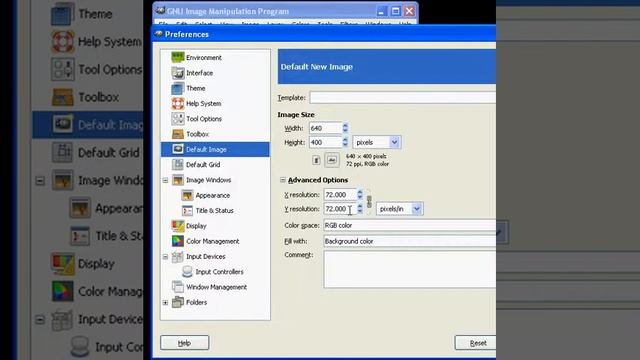Open Toolbox preferences via its icon
Screen dimensions: 640x360
coord(178,134)
